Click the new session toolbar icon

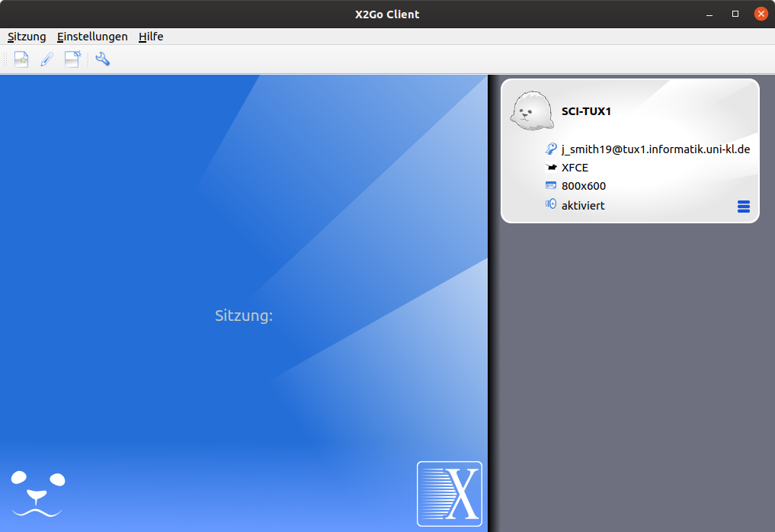coord(21,59)
